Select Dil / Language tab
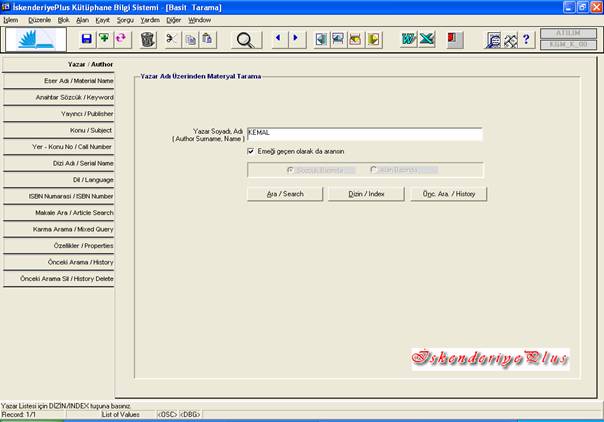604x422 pixels. (59, 180)
